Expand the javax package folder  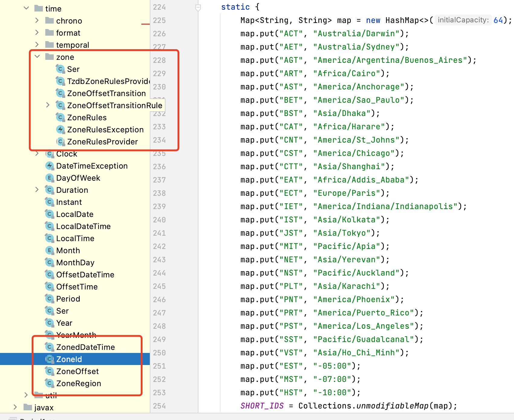(15, 407)
